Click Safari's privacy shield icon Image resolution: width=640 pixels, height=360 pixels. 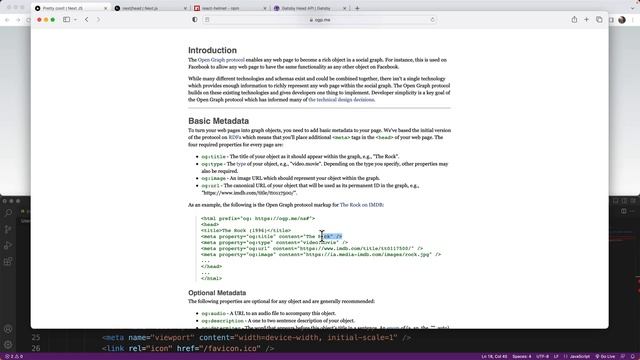click(195, 20)
